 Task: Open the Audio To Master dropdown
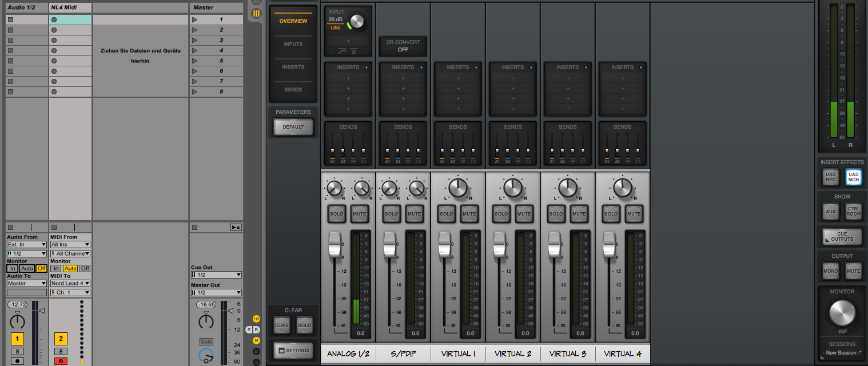(26, 283)
